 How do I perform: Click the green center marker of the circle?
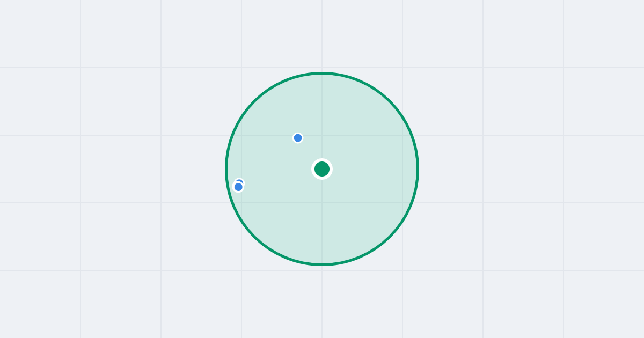pyautogui.click(x=322, y=169)
